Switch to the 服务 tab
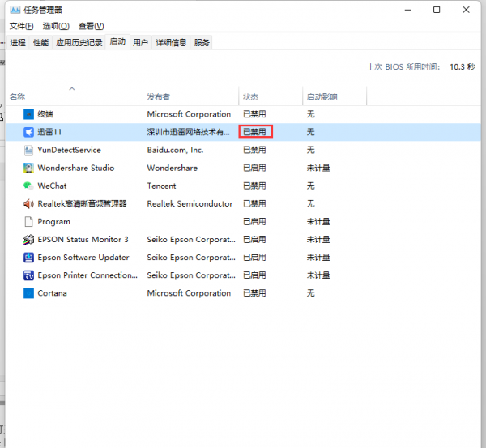Image resolution: width=486 pixels, height=448 pixels. point(202,42)
